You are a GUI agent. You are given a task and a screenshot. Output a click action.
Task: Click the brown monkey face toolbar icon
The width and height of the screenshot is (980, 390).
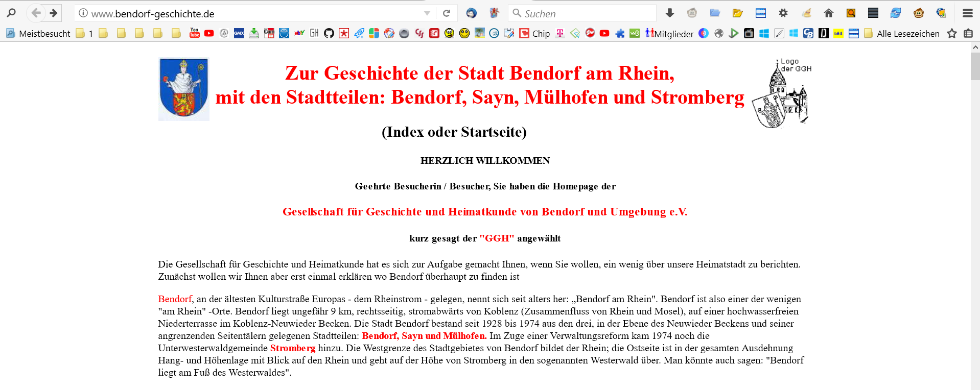pyautogui.click(x=919, y=13)
